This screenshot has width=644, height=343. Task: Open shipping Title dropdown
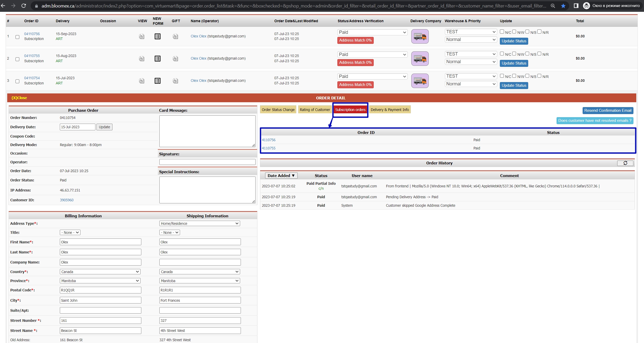pos(170,233)
